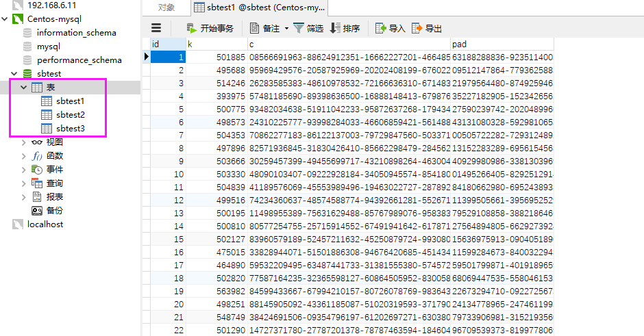Collapse the 表 tables node
Screen dimensions: 644x336
(24, 88)
